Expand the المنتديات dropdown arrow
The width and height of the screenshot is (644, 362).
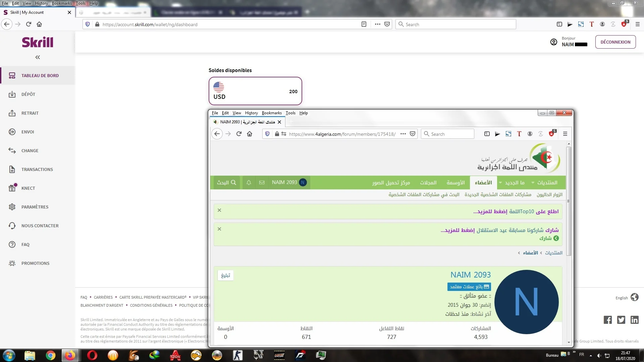pyautogui.click(x=533, y=183)
